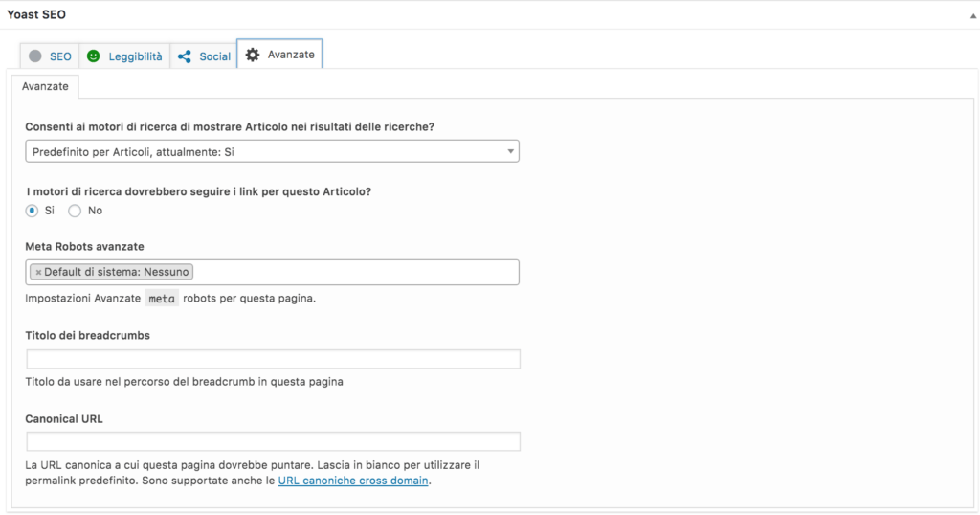
Task: Collapse the Yoast SEO panel arrow
Action: point(973,16)
